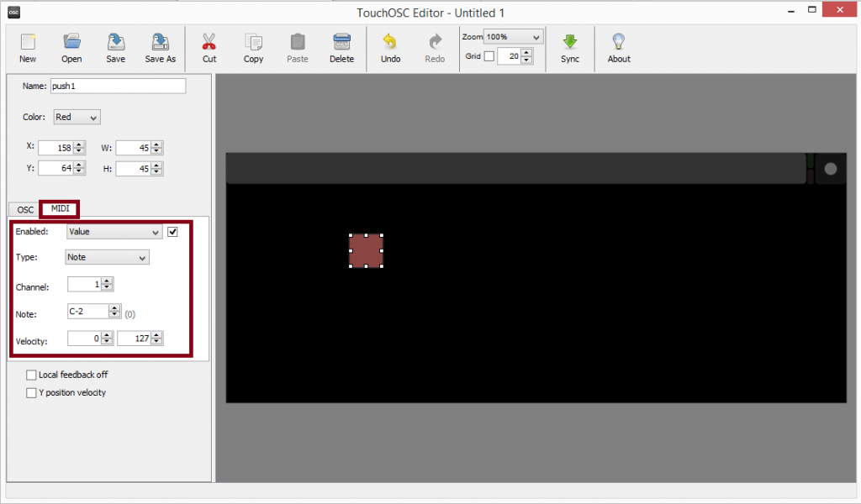Expand the Zoom 100% dropdown

pyautogui.click(x=513, y=37)
